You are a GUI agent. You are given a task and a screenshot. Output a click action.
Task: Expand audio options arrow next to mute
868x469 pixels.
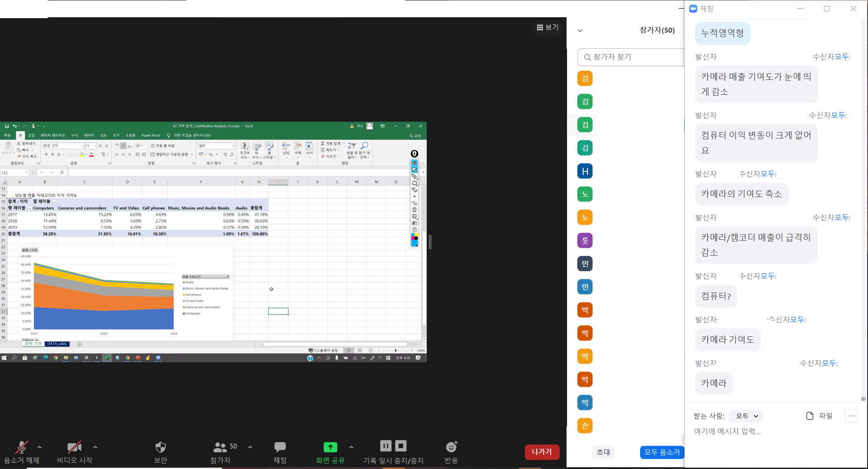[x=39, y=447]
